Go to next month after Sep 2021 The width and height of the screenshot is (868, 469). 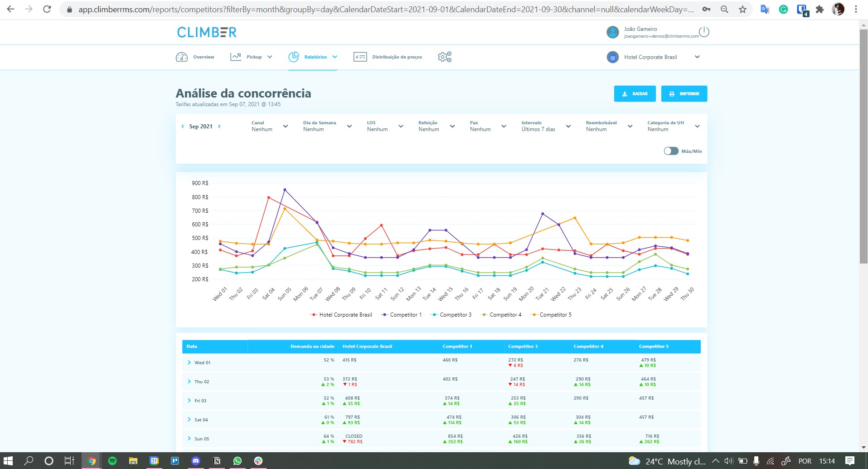coord(219,127)
